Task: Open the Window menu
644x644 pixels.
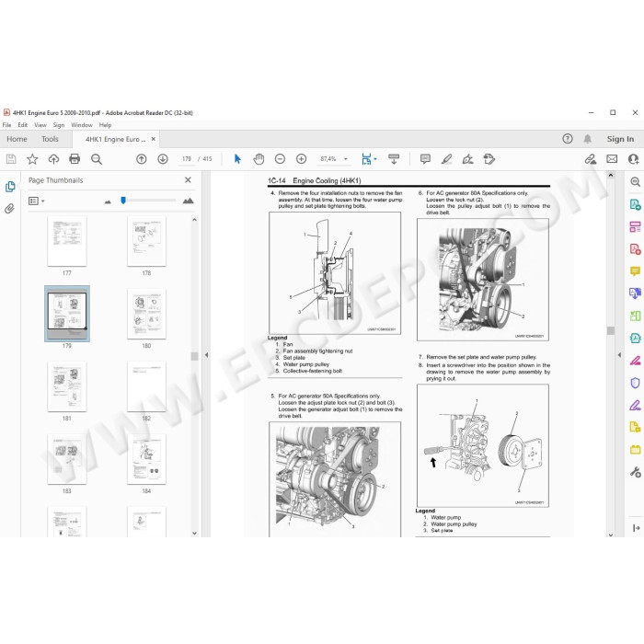Action: pos(82,125)
